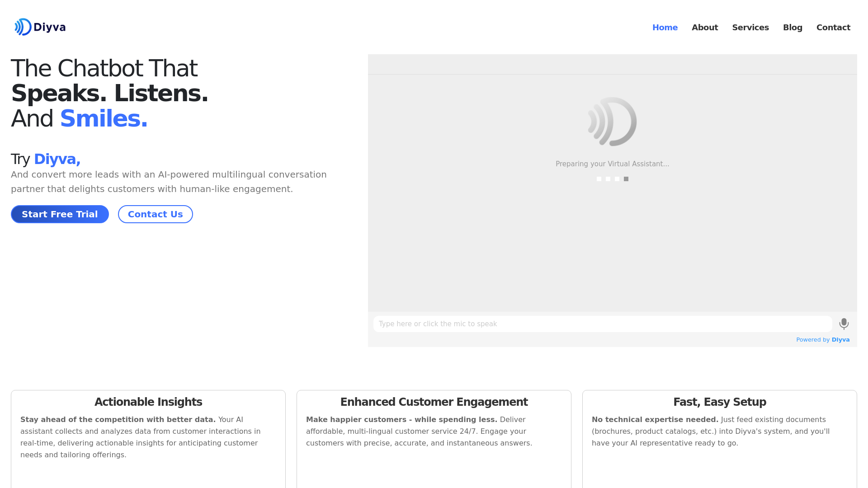
Task: Open the Services menu item
Action: pyautogui.click(x=750, y=28)
